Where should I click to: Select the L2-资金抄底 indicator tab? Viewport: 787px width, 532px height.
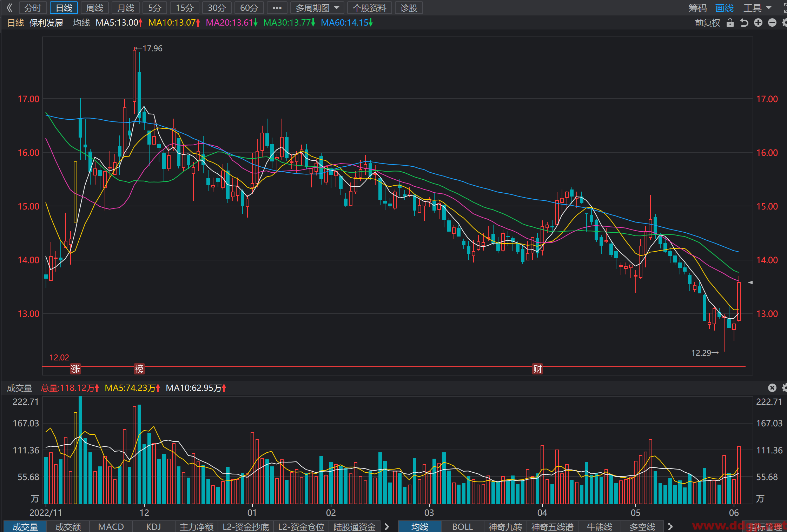pyautogui.click(x=246, y=526)
